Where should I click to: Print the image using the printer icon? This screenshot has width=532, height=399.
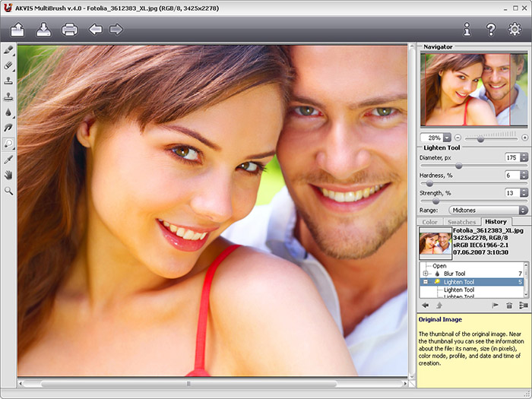click(x=69, y=30)
